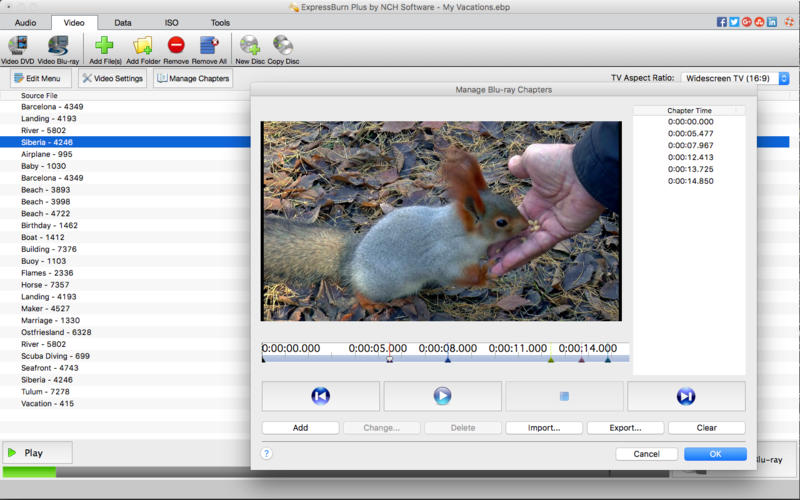This screenshot has width=800, height=500.
Task: Click the Manage Chapters button
Action: 193,78
